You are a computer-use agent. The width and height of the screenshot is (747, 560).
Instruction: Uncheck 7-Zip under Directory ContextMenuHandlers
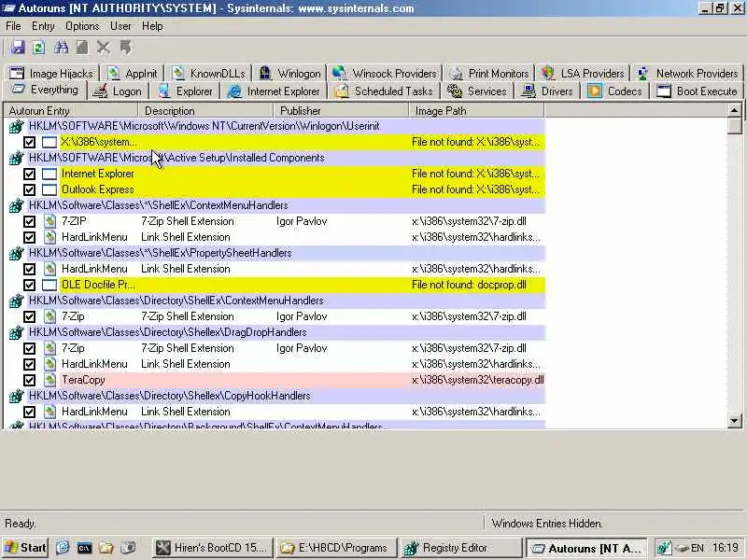(x=30, y=316)
